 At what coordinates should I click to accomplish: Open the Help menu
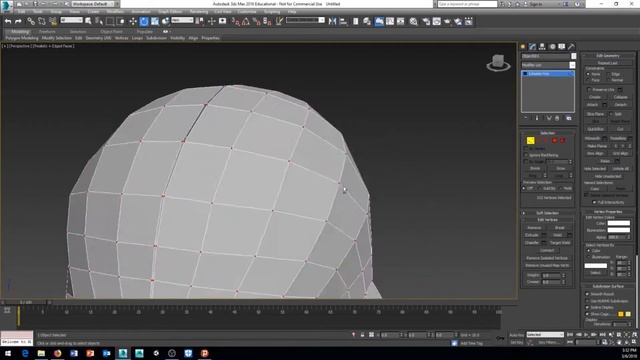[292, 12]
